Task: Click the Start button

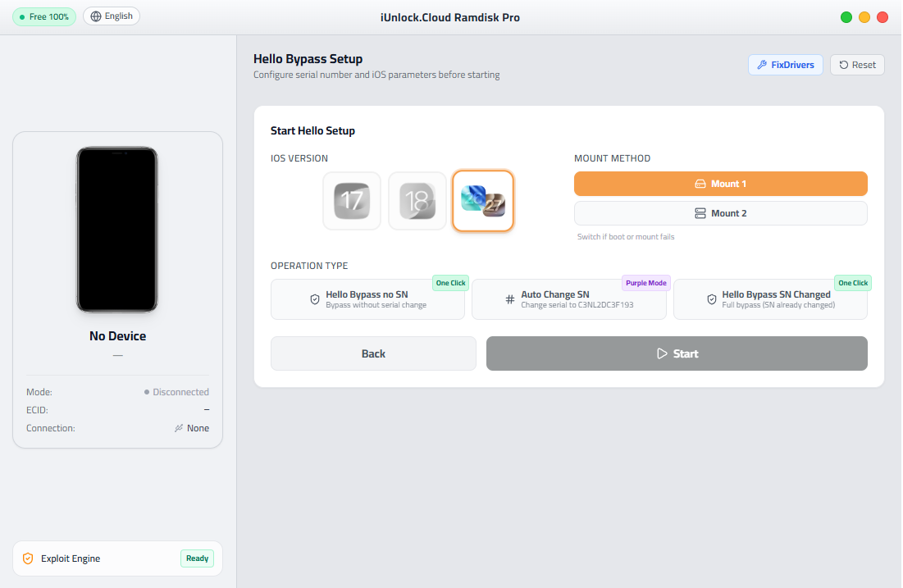Action: (677, 353)
